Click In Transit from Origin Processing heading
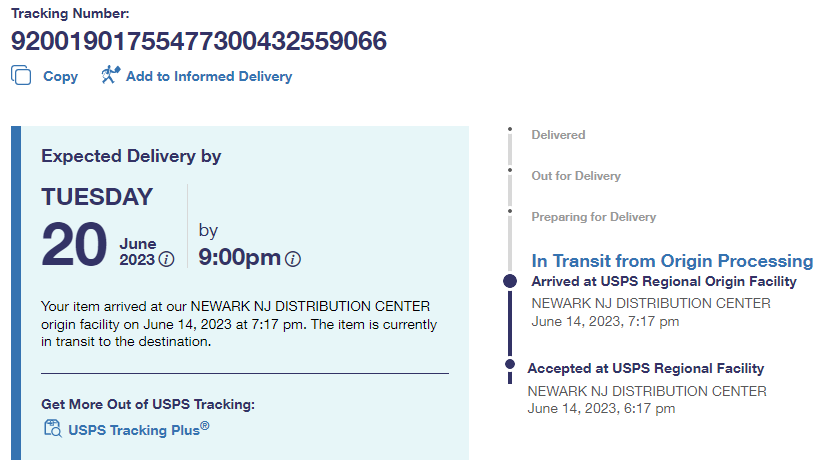 pyautogui.click(x=672, y=260)
